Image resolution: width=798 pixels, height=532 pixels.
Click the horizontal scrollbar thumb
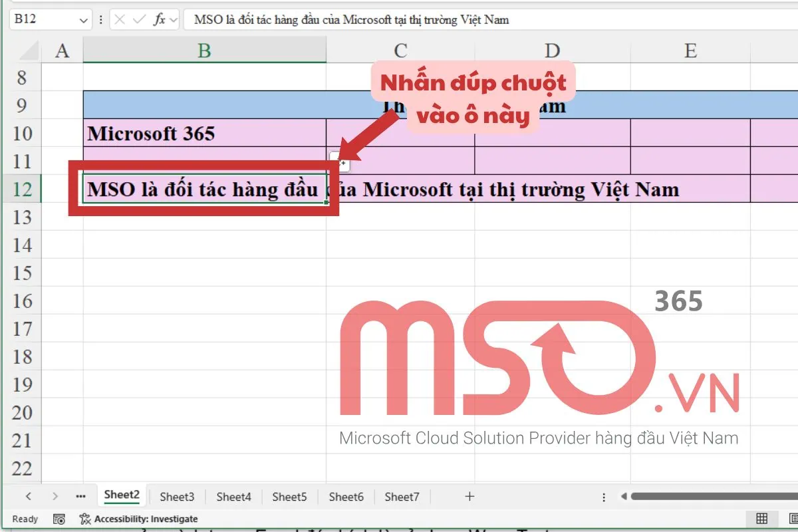[x=714, y=497]
